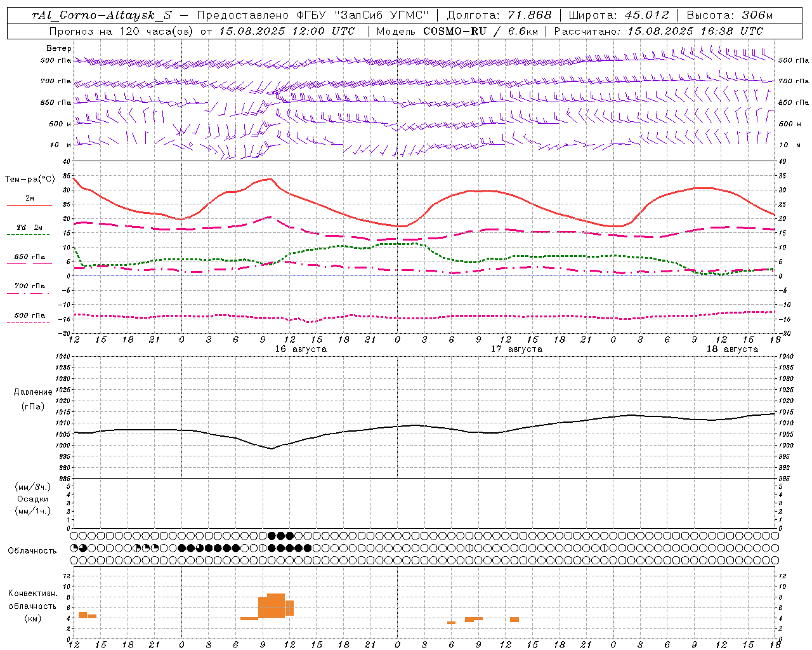812x650 pixels.
Task: Click the 500 гПа legend label under Тем-ра
Action: click(30, 315)
